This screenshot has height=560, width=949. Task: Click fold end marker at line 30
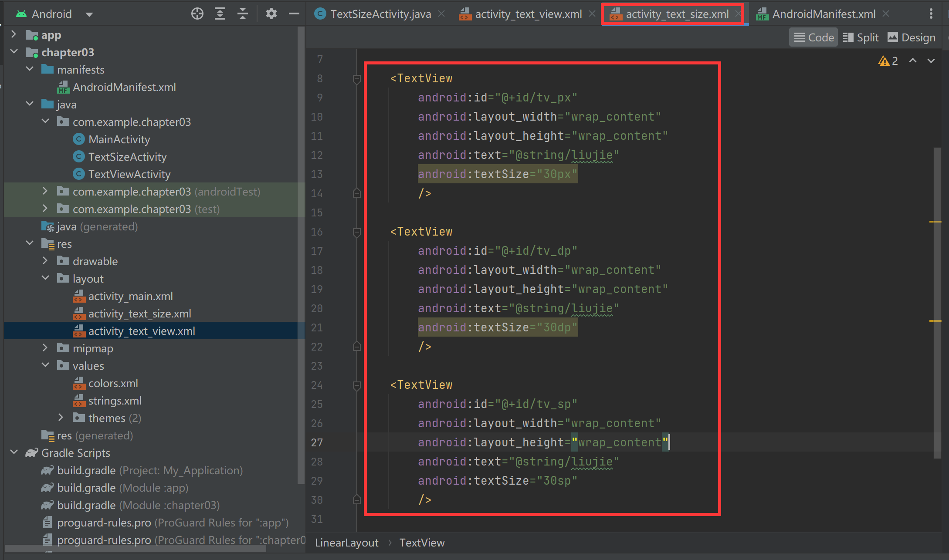coord(356,499)
